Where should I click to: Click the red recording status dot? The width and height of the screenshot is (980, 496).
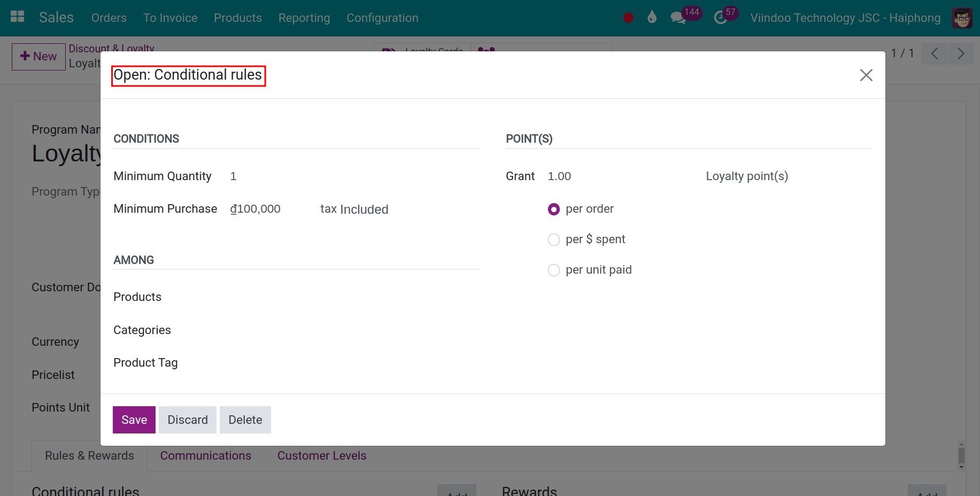628,18
